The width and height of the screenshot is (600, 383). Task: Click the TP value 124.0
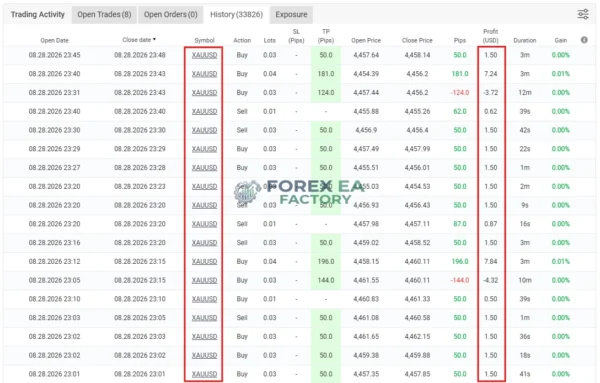pyautogui.click(x=326, y=93)
